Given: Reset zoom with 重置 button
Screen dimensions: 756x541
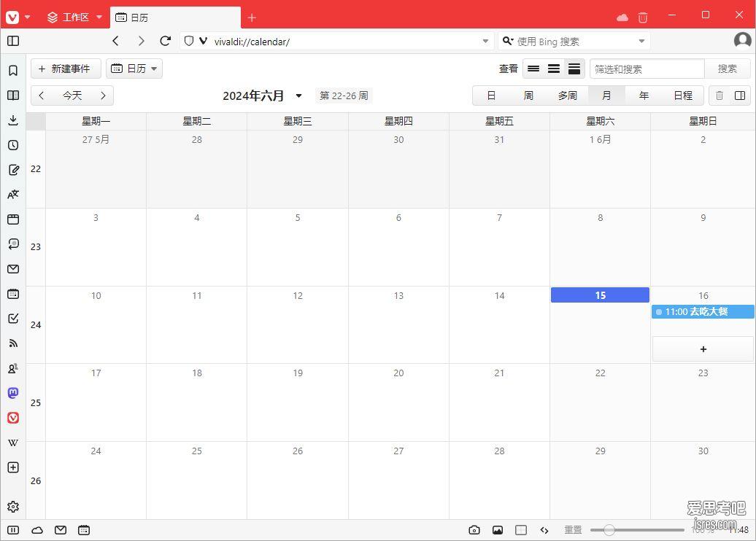Looking at the screenshot, I should click(573, 530).
